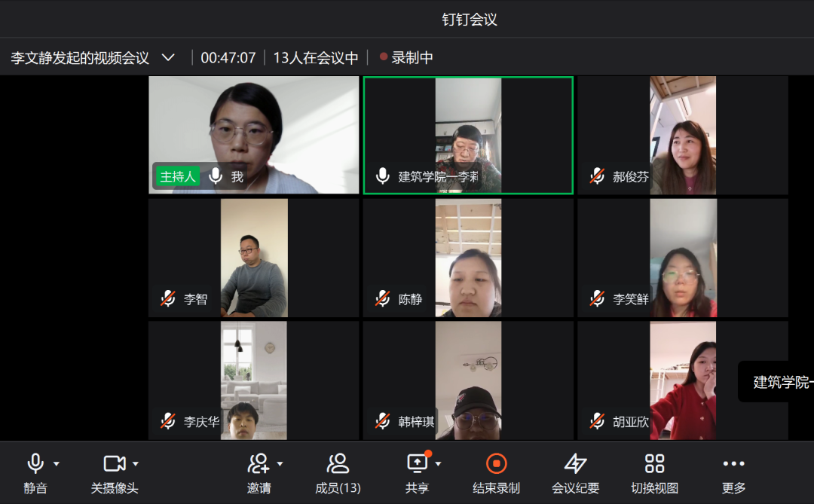Expand the camera options arrow beside 关摄像头

pos(136,464)
